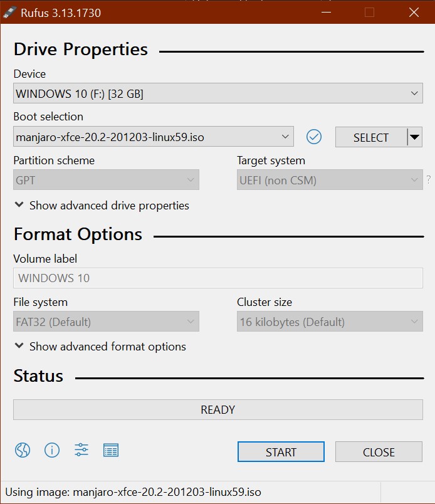Minimize the Rufus window
435x504 pixels.
[326, 12]
